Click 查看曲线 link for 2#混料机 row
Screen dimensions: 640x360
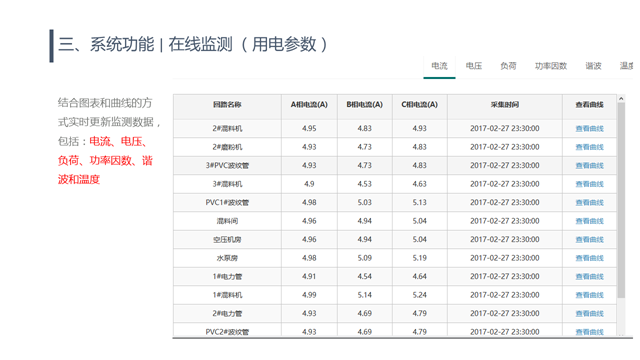[x=589, y=129]
